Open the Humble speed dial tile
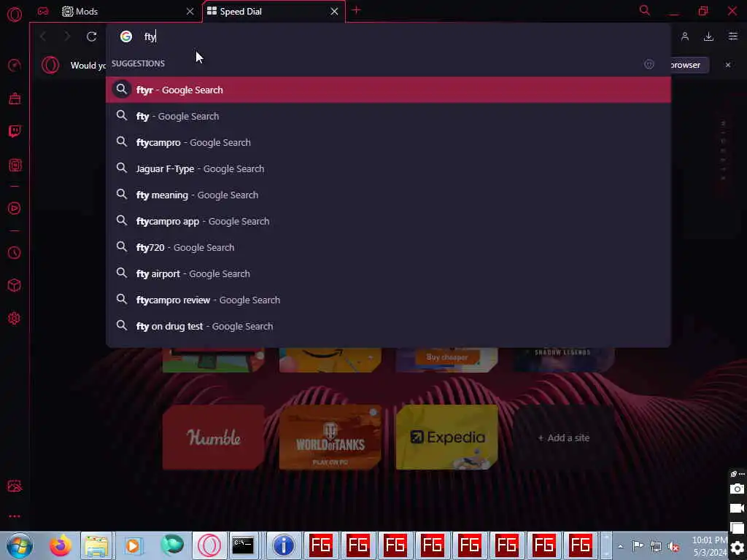 214,437
